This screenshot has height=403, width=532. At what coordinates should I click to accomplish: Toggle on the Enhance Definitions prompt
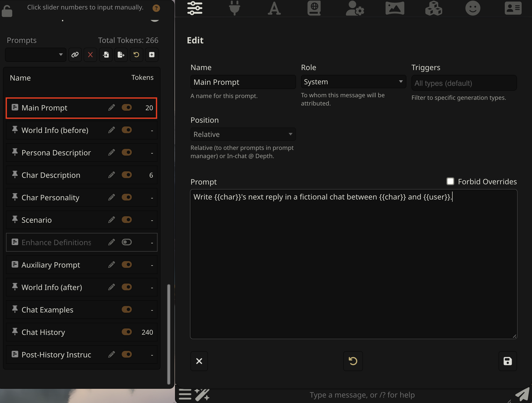[127, 242]
